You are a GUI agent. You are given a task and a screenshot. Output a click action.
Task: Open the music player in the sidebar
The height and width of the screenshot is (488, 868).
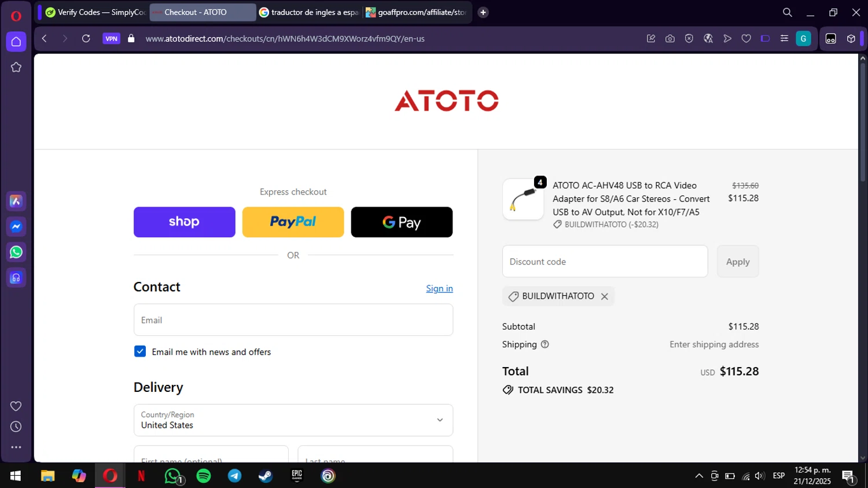tap(16, 278)
